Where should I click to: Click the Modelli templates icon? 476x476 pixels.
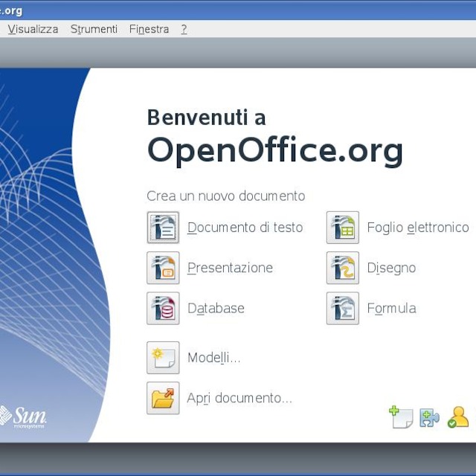[163, 358]
